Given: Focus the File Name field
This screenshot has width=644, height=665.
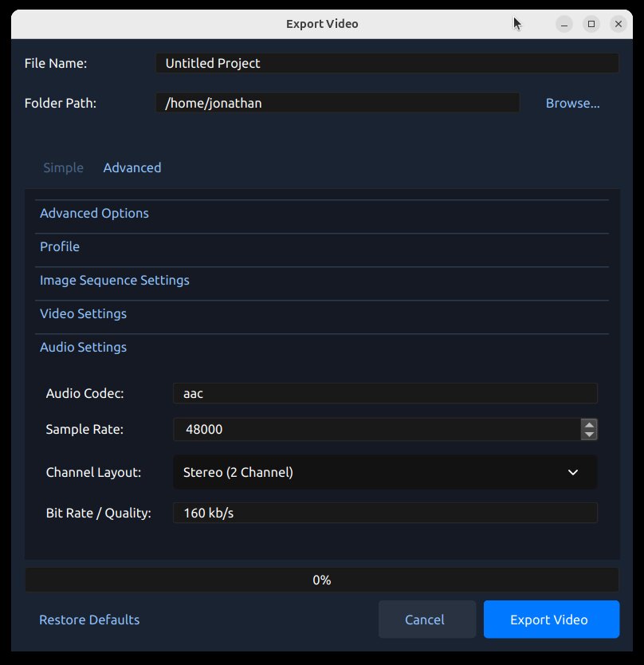Looking at the screenshot, I should (387, 63).
